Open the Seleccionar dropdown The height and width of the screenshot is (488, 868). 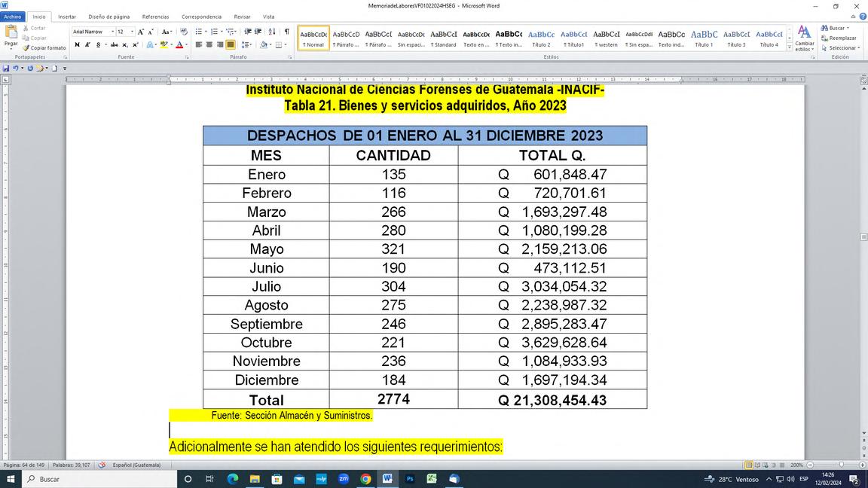pos(840,48)
